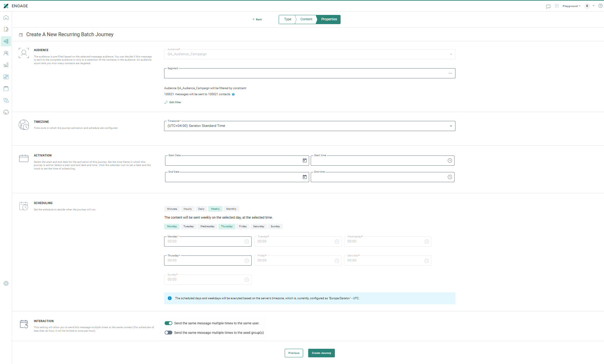Toggle the Friday weekday selection
604x364 pixels.
(x=243, y=227)
